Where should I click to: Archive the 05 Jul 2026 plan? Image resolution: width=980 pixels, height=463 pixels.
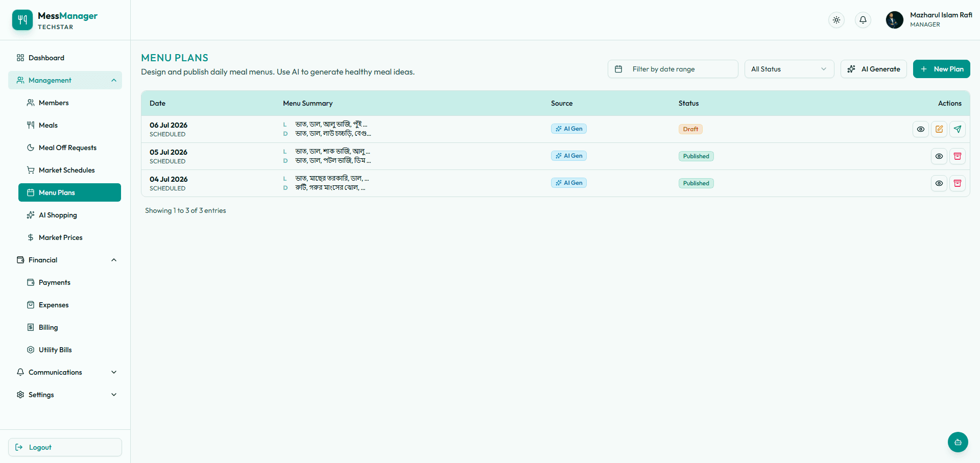(958, 156)
